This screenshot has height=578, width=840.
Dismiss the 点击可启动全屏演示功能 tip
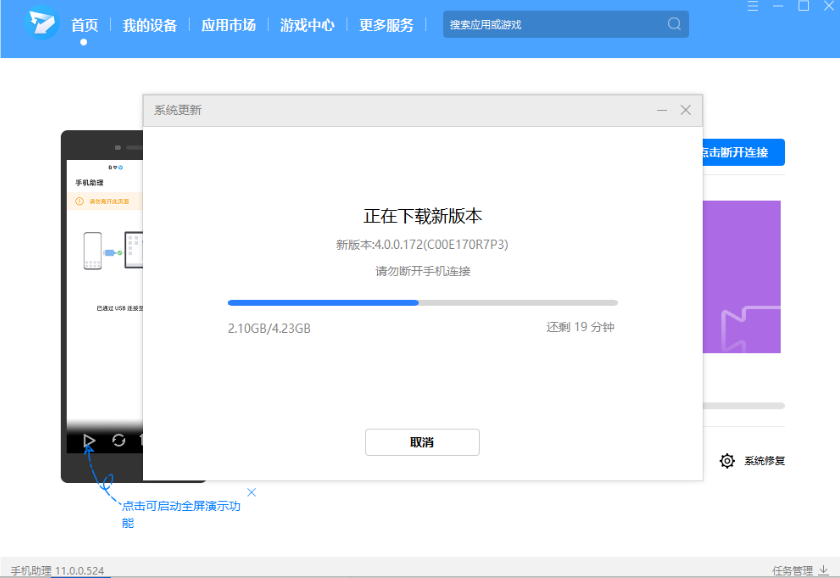click(x=251, y=492)
